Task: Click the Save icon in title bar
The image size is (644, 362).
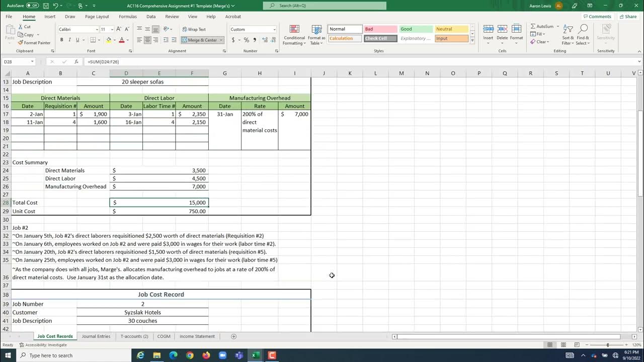Action: 46,6
